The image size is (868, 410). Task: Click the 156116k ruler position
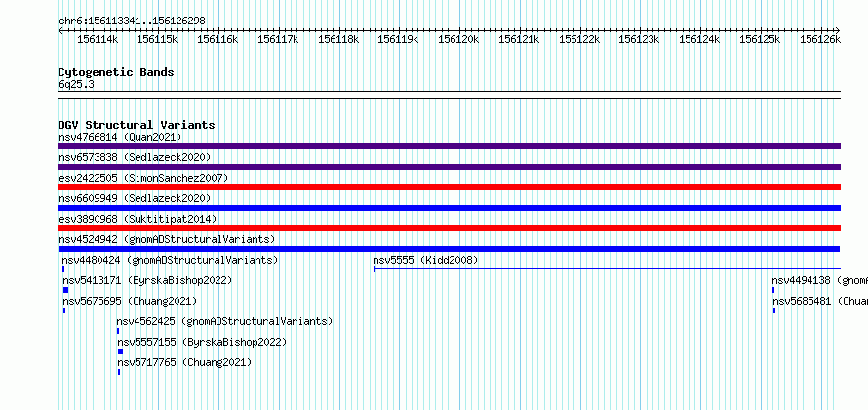click(217, 39)
